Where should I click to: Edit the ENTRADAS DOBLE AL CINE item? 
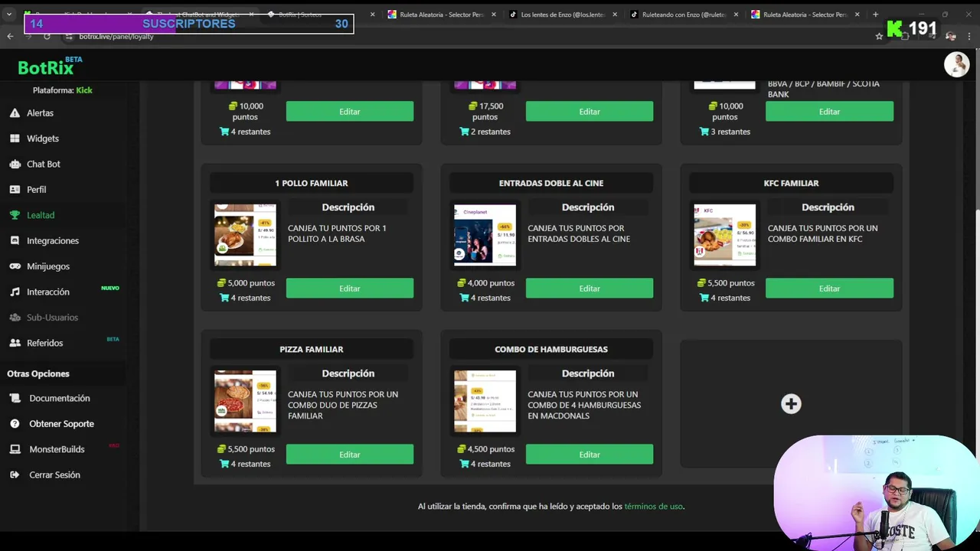coord(590,289)
